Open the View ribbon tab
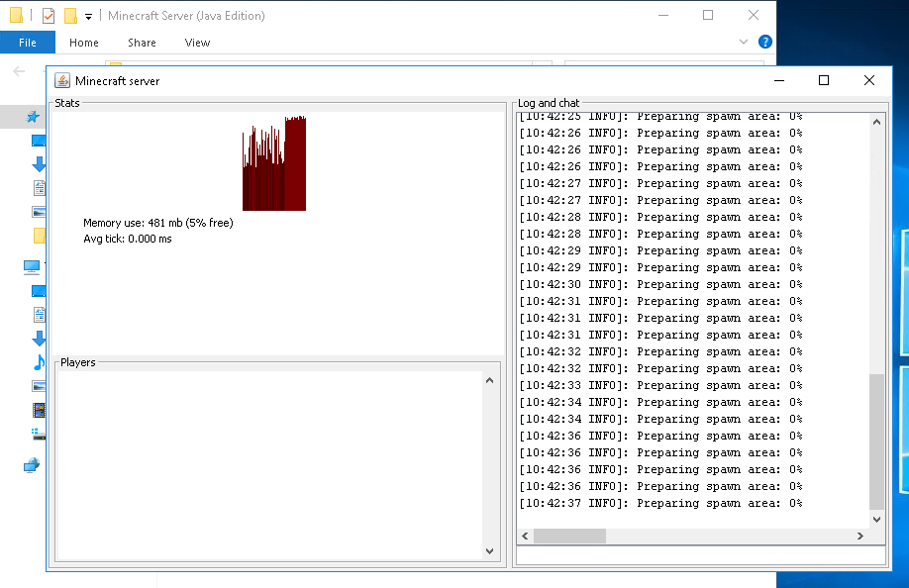The width and height of the screenshot is (909, 588). (197, 43)
